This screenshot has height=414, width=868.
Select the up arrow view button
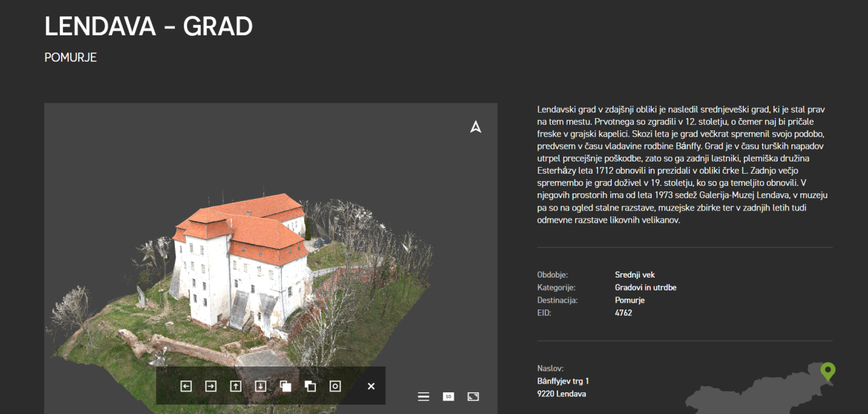pos(235,386)
